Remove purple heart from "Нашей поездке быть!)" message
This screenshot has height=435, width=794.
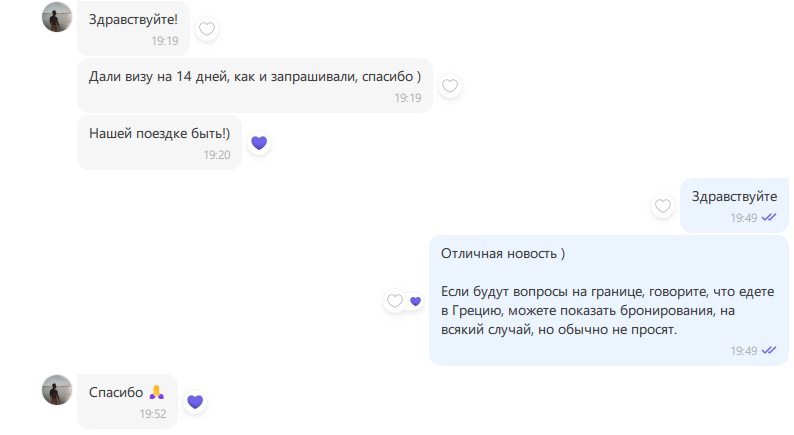click(259, 143)
